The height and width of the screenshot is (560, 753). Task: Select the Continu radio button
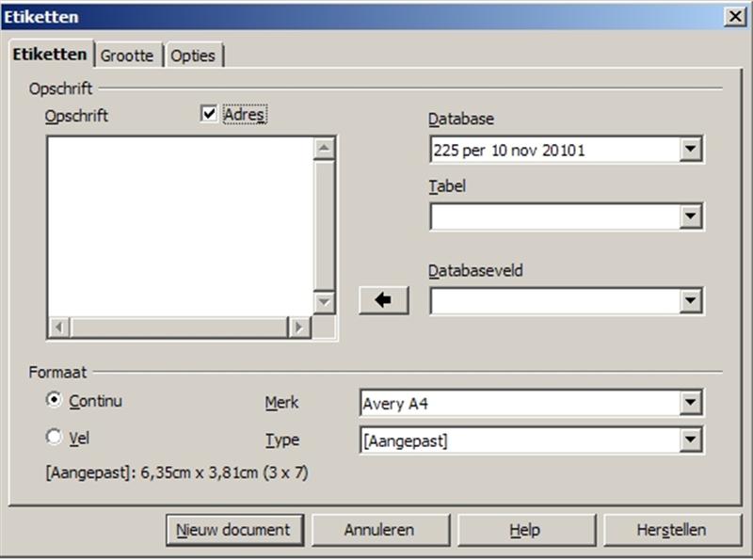[55, 400]
